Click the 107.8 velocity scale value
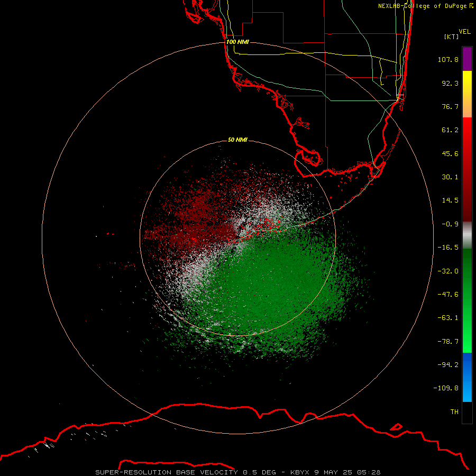Viewport: 476px width, 476px height. [x=448, y=60]
